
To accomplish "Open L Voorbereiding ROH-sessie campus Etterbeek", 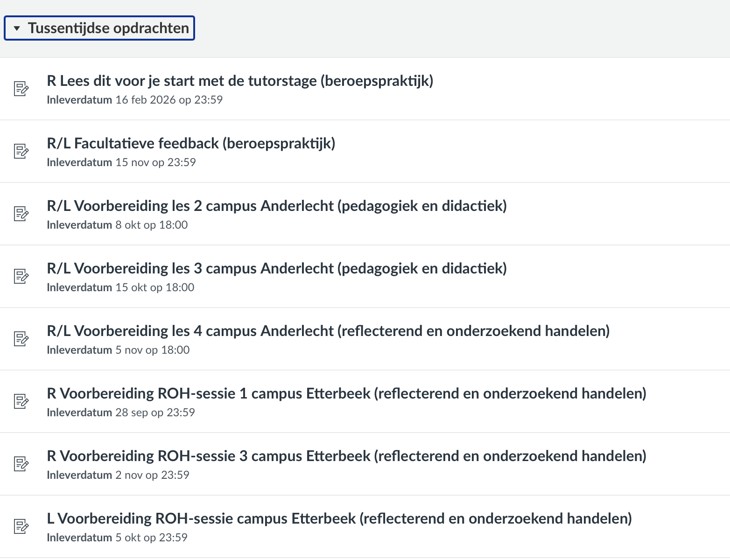I will click(339, 518).
